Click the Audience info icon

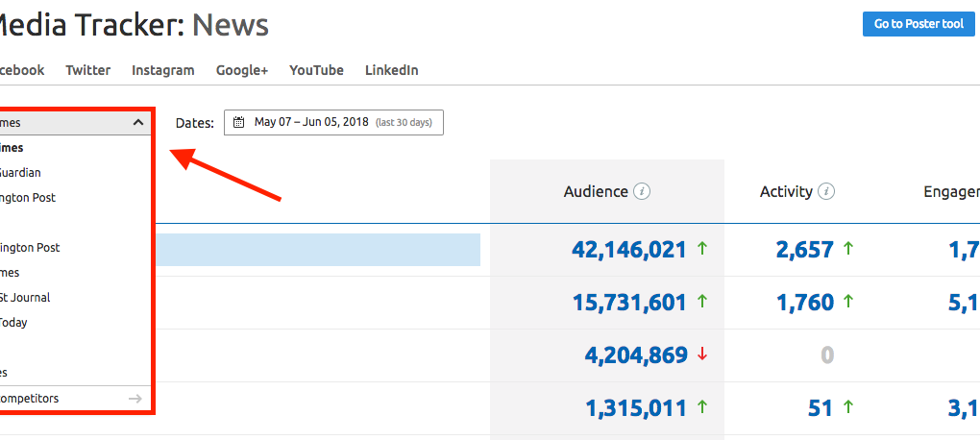pyautogui.click(x=643, y=192)
